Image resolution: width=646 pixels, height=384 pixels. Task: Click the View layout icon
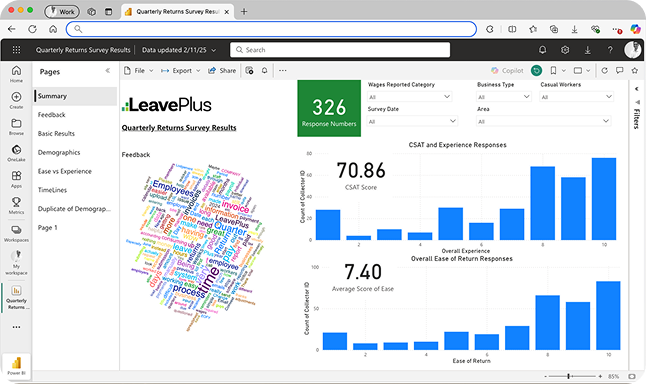click(x=578, y=70)
